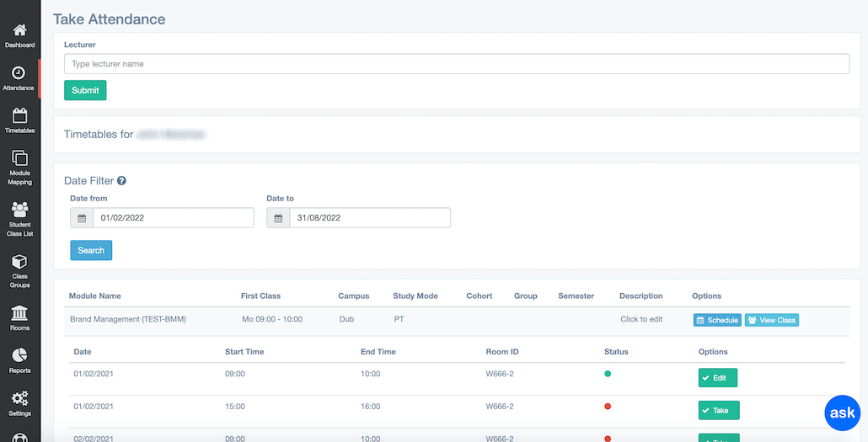Click the Lecturer name input field
This screenshot has width=868, height=442.
456,64
